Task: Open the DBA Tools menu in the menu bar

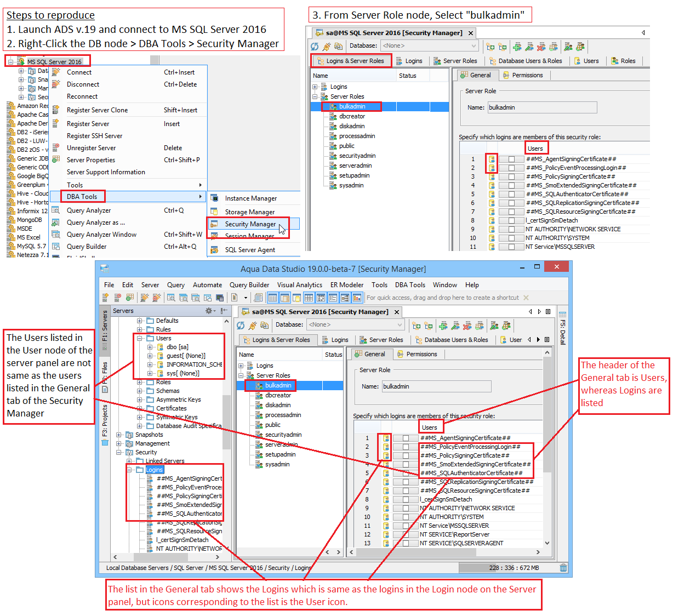Action: (410, 285)
